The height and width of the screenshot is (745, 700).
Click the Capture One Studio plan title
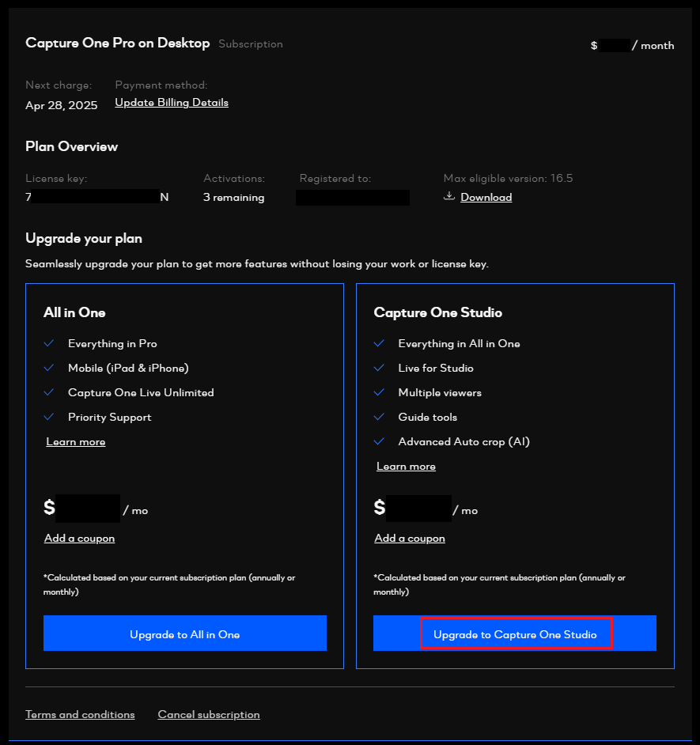coord(437,312)
